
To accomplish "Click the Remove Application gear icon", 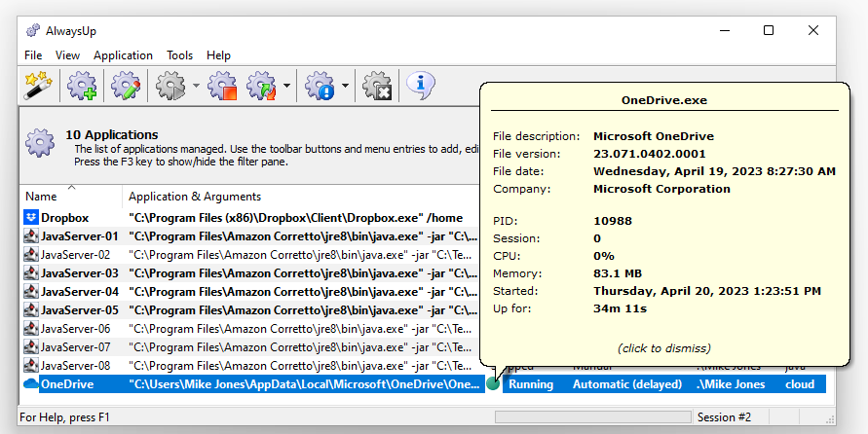I will pyautogui.click(x=377, y=87).
